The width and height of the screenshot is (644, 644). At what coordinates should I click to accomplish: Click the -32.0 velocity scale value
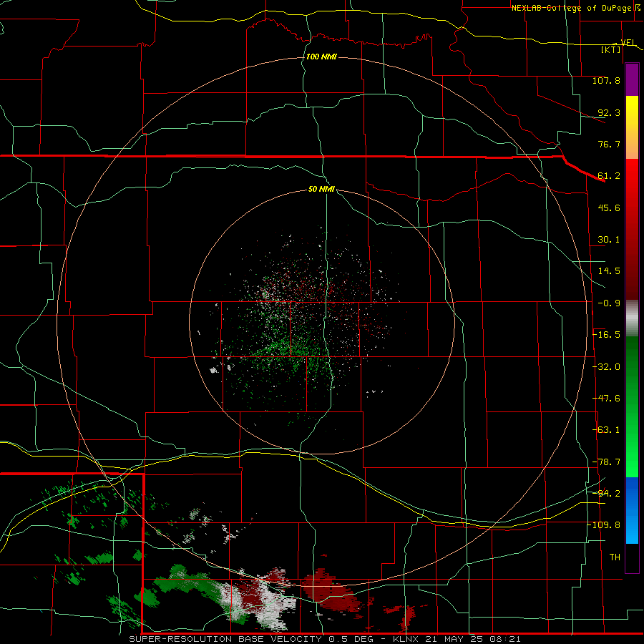[x=606, y=367]
